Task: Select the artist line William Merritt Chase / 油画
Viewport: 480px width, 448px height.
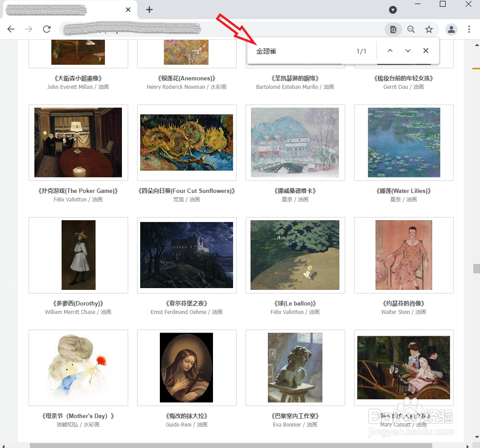Action: pyautogui.click(x=78, y=312)
